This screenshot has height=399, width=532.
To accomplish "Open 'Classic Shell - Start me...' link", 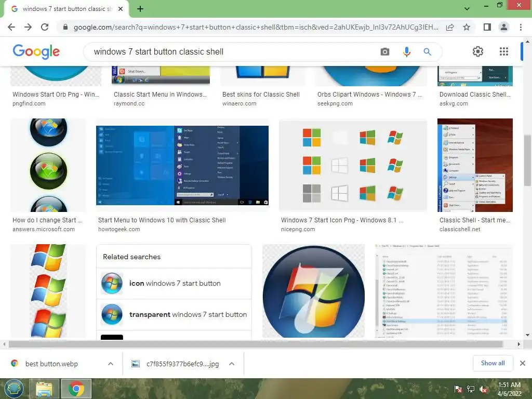I will click(475, 220).
